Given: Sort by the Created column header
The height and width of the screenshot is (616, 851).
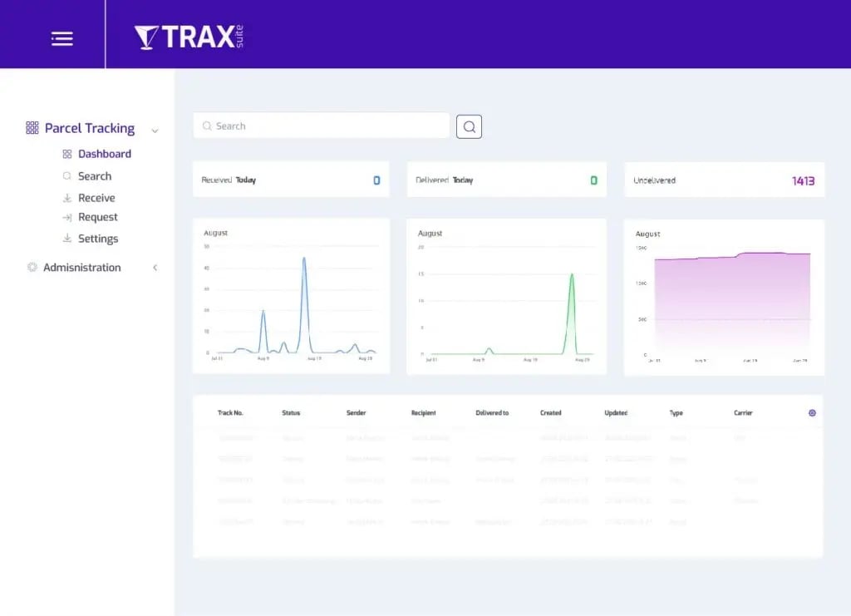Looking at the screenshot, I should click(x=550, y=413).
